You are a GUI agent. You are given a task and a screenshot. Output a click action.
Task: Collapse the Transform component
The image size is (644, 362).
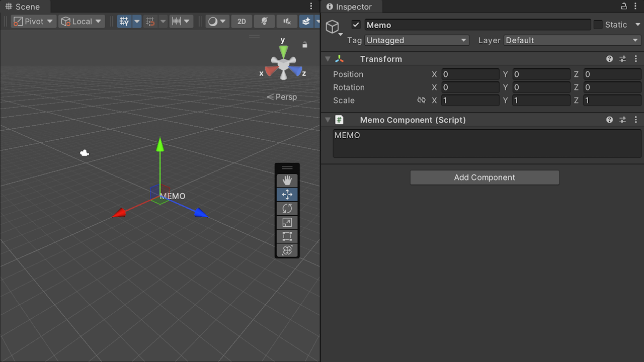[328, 59]
